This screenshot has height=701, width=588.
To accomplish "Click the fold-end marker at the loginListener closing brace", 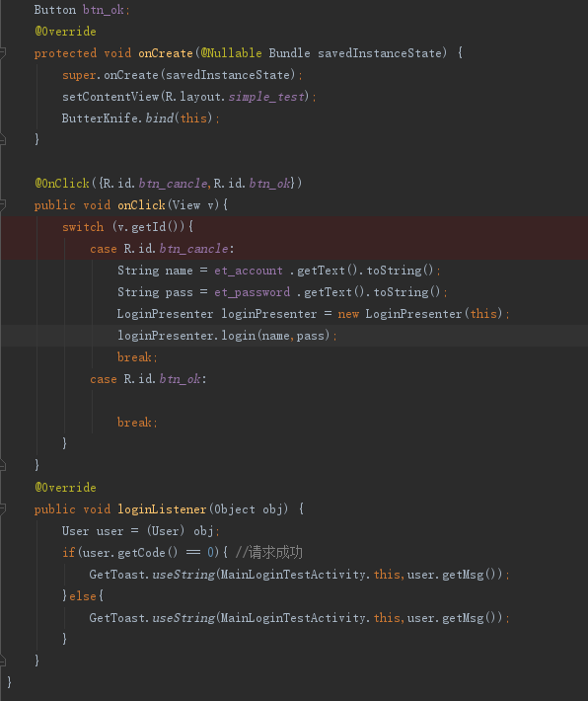I will tap(2, 661).
